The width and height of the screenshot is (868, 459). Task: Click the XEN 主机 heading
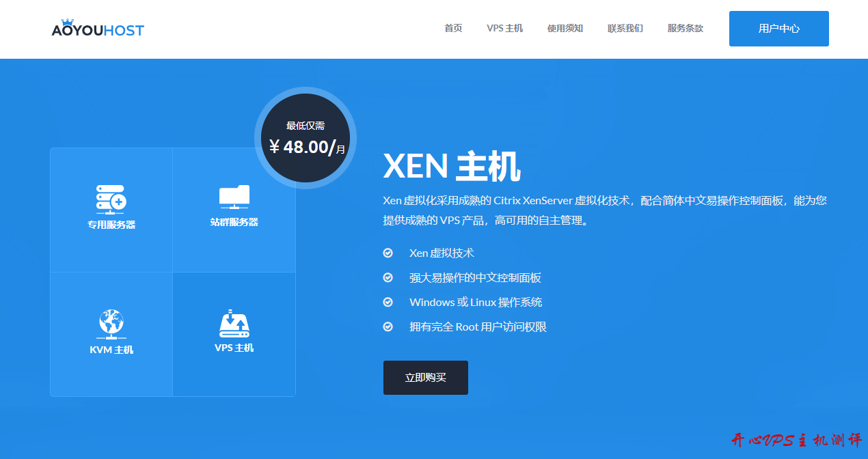coord(452,166)
